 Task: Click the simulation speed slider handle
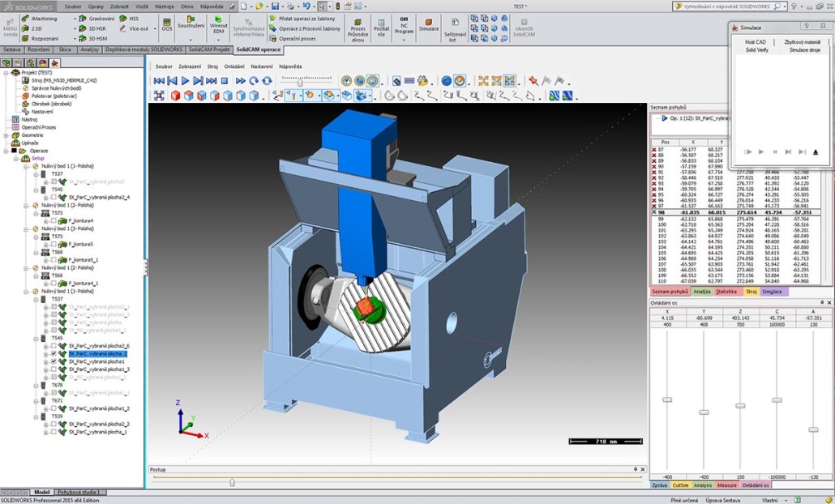coord(300,83)
